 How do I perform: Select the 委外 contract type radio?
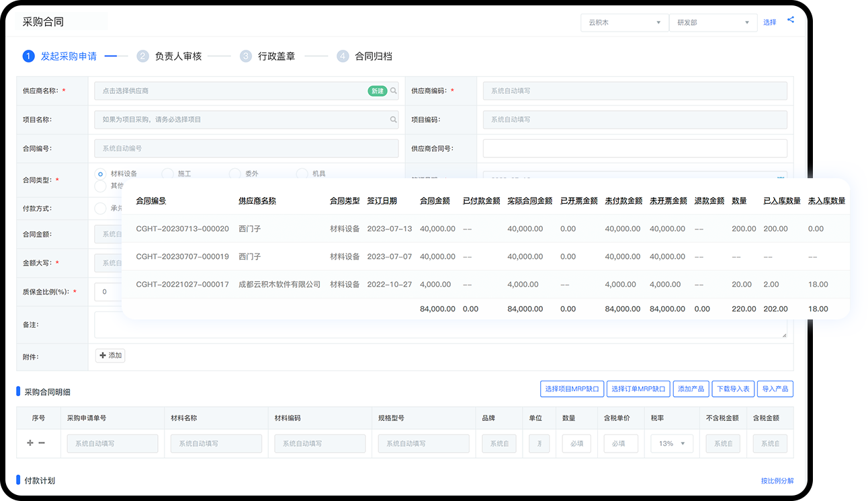234,174
